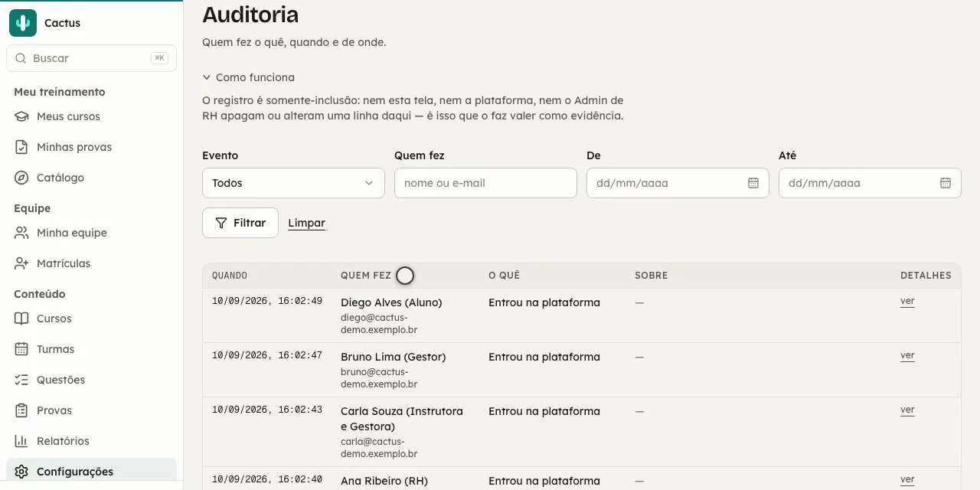Collapse the Como funciona section
This screenshot has height=490, width=980.
(249, 77)
